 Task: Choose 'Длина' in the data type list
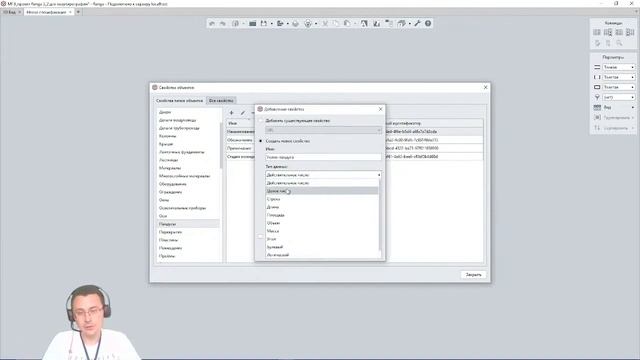[x=322, y=207]
